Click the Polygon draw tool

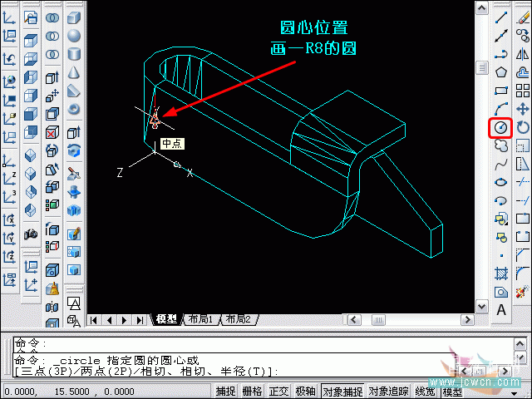(x=500, y=72)
